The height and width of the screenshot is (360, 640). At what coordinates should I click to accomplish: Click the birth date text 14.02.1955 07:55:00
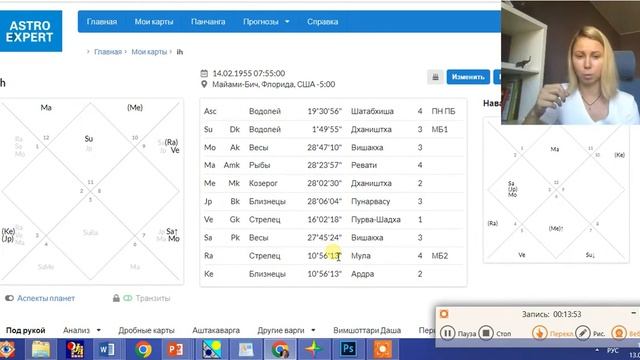(249, 73)
